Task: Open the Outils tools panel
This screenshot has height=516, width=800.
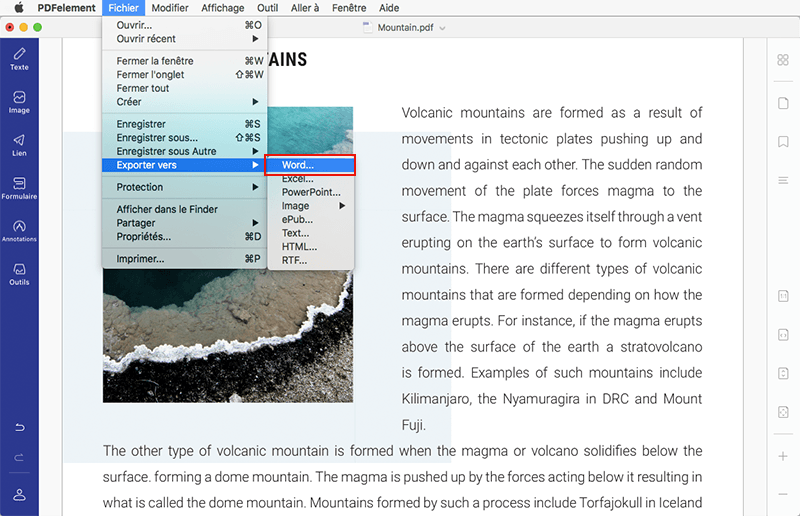Action: pyautogui.click(x=19, y=274)
